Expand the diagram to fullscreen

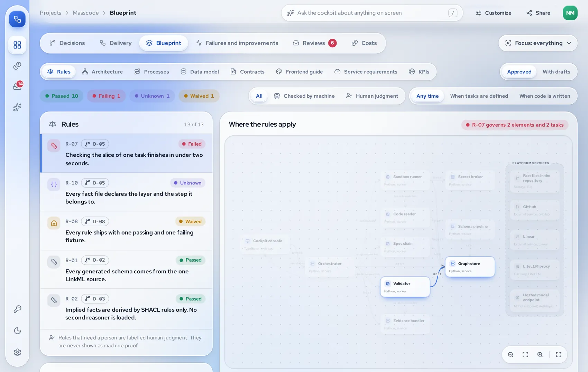[x=559, y=354]
